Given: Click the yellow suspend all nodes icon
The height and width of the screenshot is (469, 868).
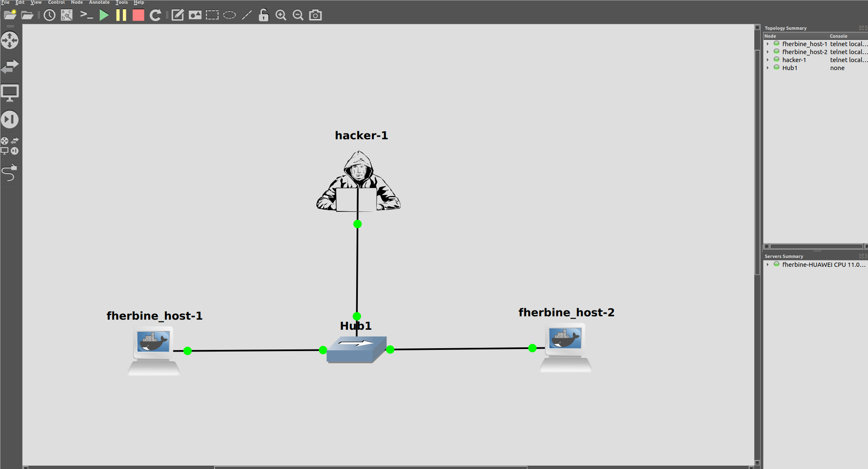Looking at the screenshot, I should pyautogui.click(x=121, y=16).
